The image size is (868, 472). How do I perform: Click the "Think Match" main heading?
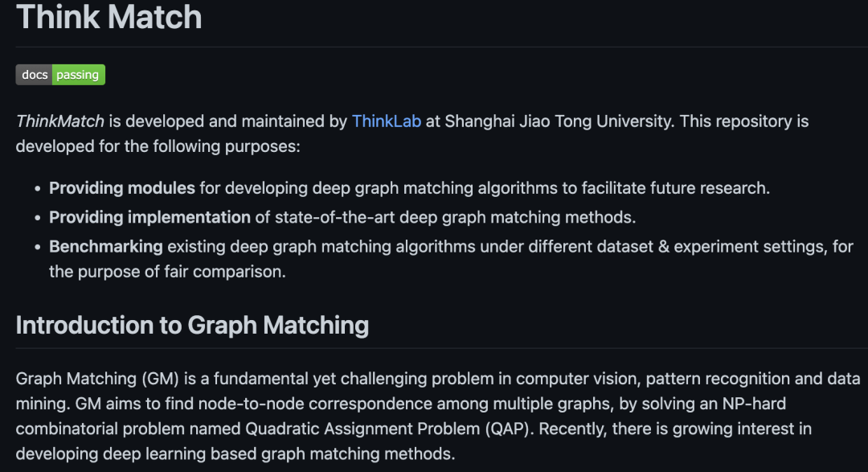point(108,18)
